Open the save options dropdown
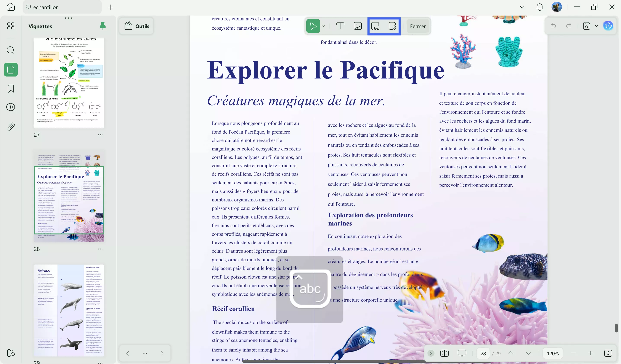 [x=596, y=26]
